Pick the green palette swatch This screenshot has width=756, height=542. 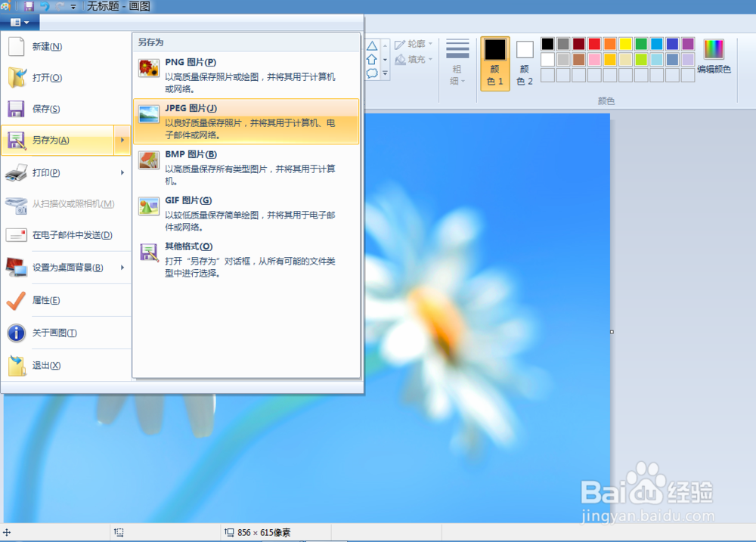click(x=641, y=44)
